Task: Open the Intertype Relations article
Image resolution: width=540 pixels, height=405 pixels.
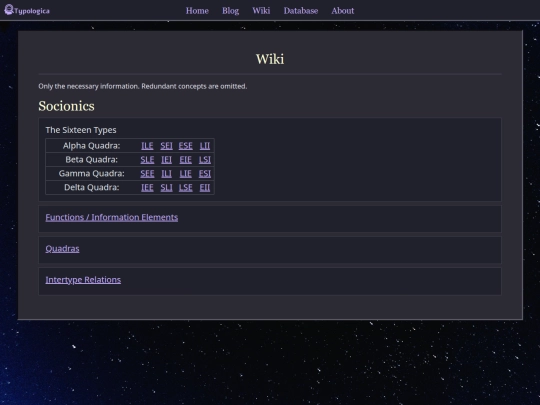Action: pos(83,280)
